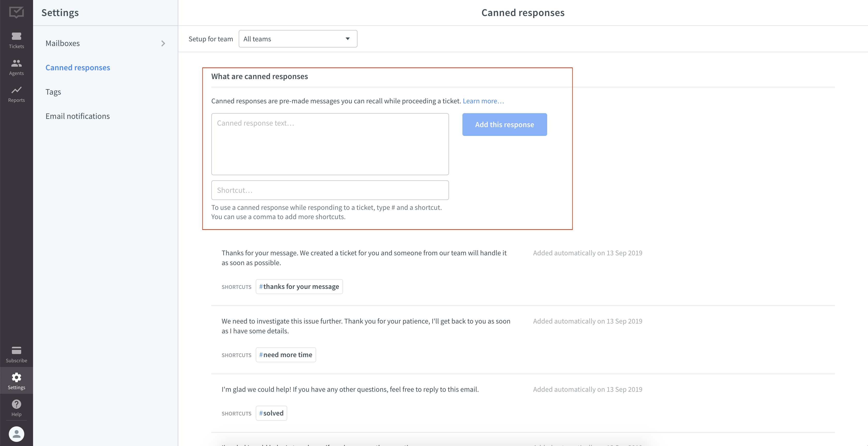868x446 pixels.
Task: Click the #solved shortcut tag
Action: coord(271,412)
